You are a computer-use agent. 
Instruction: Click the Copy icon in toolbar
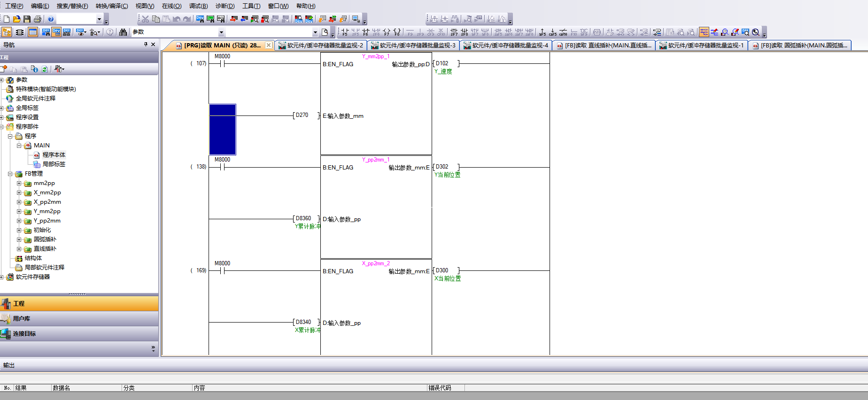[x=156, y=19]
